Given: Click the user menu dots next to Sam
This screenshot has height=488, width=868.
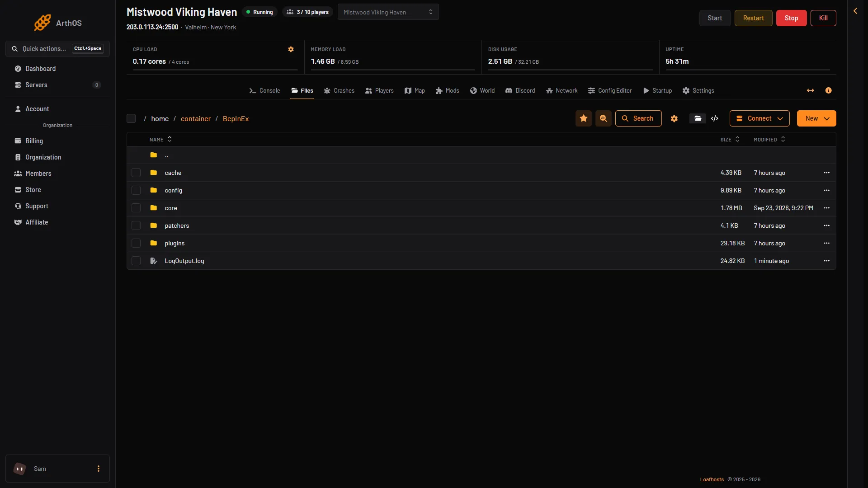Looking at the screenshot, I should 99,469.
